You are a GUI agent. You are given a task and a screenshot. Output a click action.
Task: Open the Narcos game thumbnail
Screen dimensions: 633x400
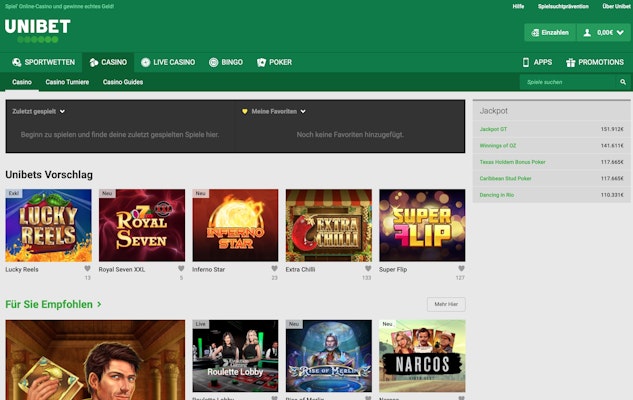click(422, 356)
